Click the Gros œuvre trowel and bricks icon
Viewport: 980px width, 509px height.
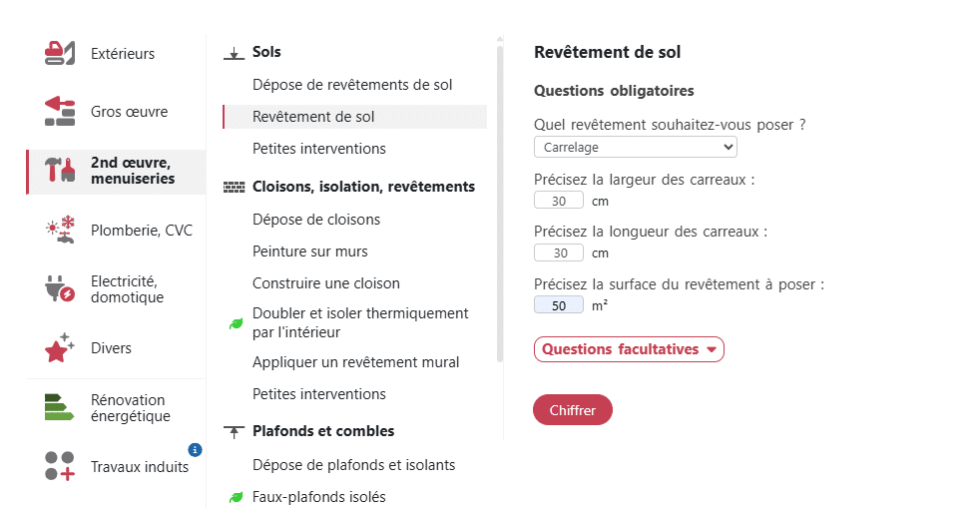(60, 112)
